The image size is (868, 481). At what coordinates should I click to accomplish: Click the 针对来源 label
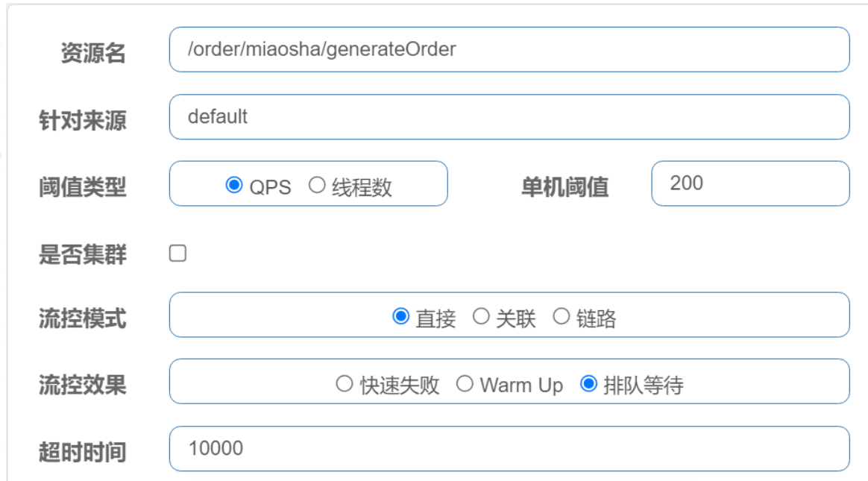(x=83, y=120)
